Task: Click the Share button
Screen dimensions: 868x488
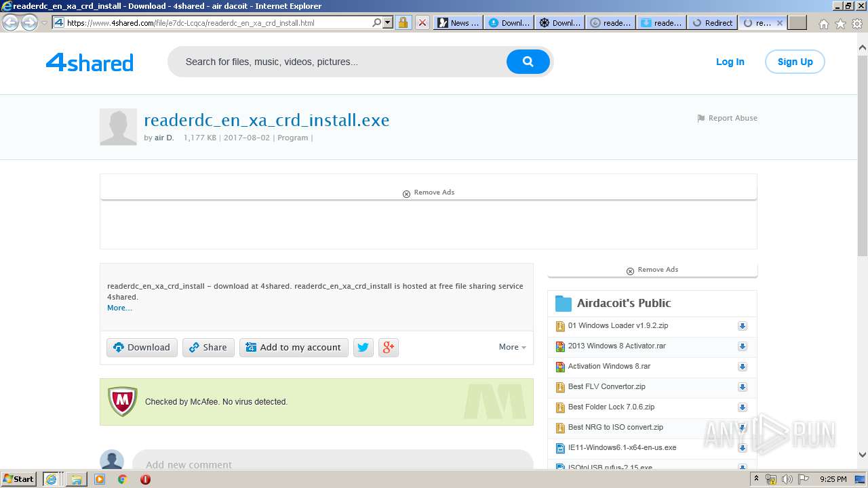Action: (208, 348)
